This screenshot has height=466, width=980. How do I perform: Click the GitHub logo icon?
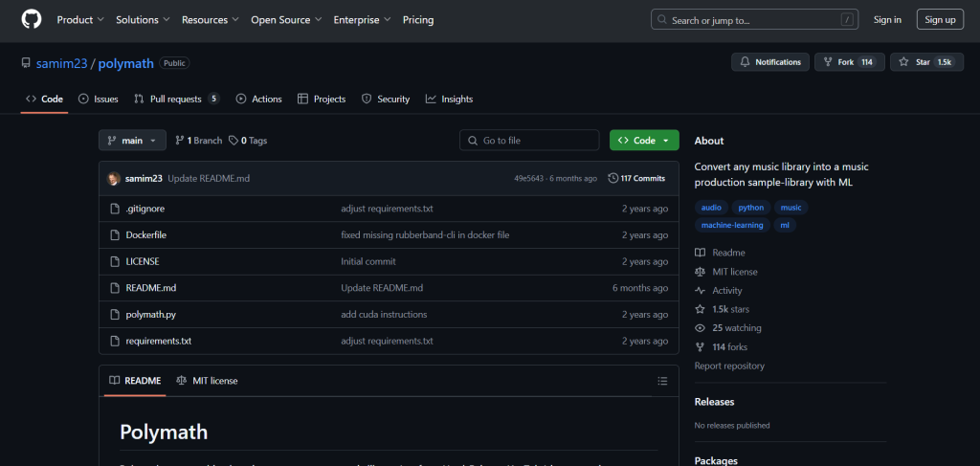pyautogui.click(x=32, y=19)
